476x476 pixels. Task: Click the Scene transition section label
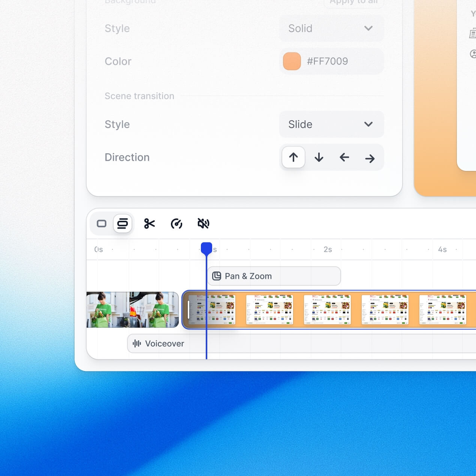tap(139, 96)
